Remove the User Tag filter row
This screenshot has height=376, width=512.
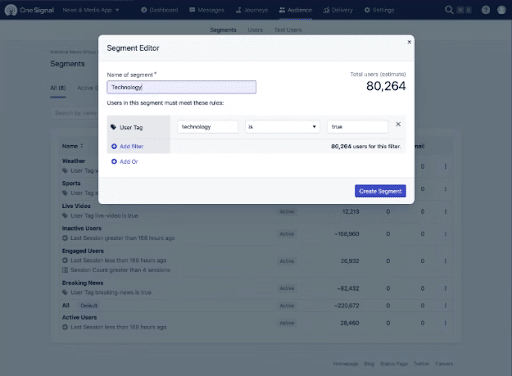click(398, 124)
